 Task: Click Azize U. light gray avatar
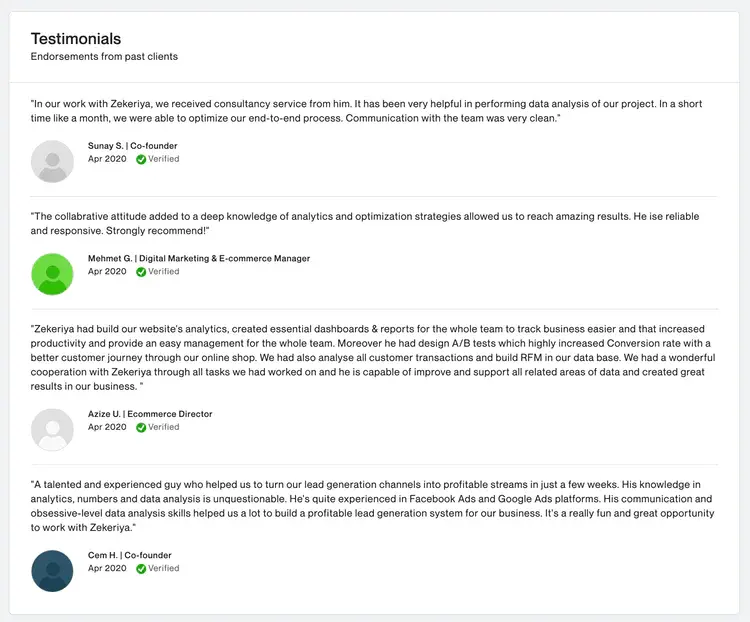click(x=52, y=430)
